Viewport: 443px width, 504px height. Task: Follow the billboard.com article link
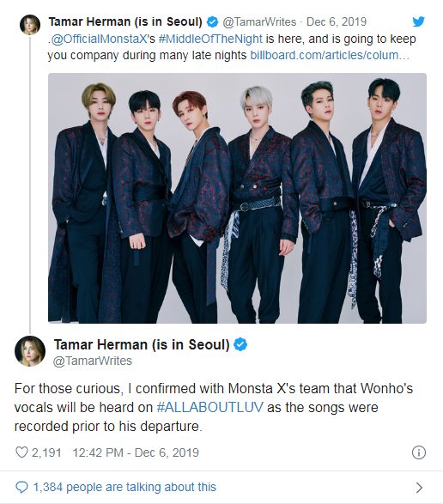click(330, 55)
